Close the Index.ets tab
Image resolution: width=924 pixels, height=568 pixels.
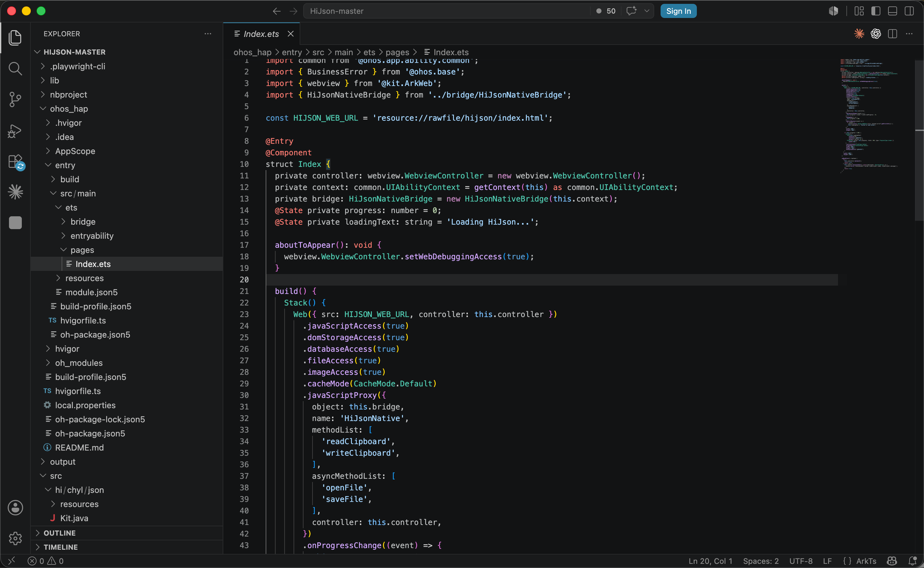(x=291, y=34)
